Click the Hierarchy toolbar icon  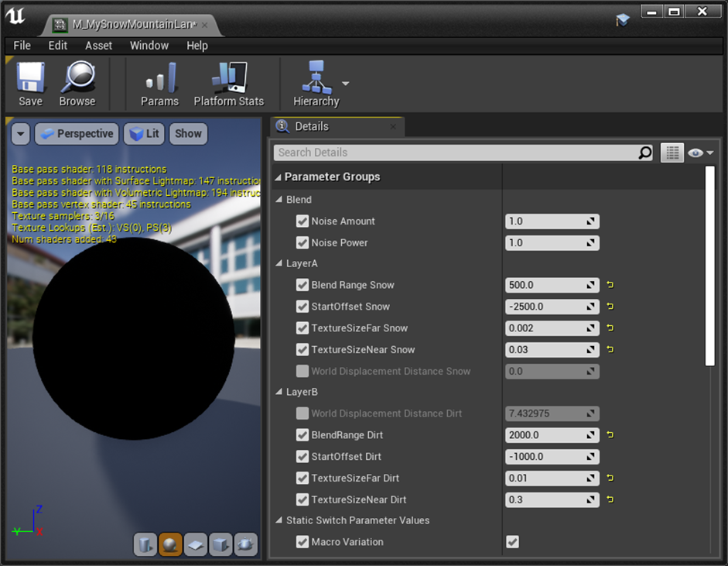[x=316, y=84]
